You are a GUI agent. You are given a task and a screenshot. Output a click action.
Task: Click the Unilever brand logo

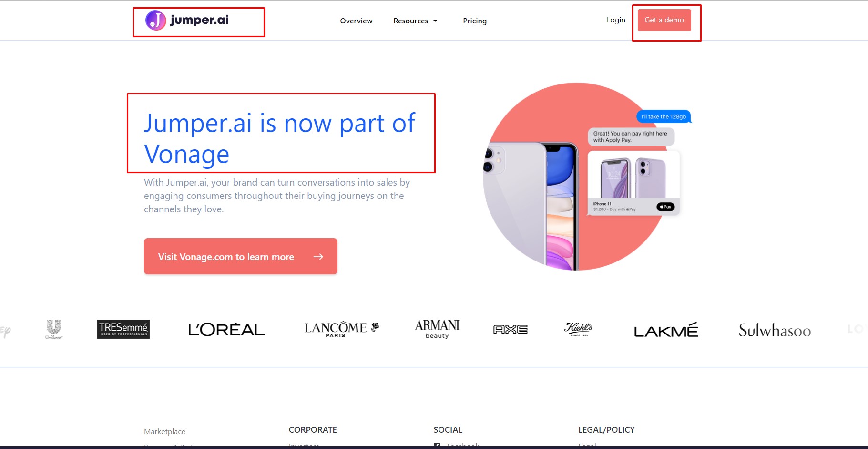click(x=54, y=329)
